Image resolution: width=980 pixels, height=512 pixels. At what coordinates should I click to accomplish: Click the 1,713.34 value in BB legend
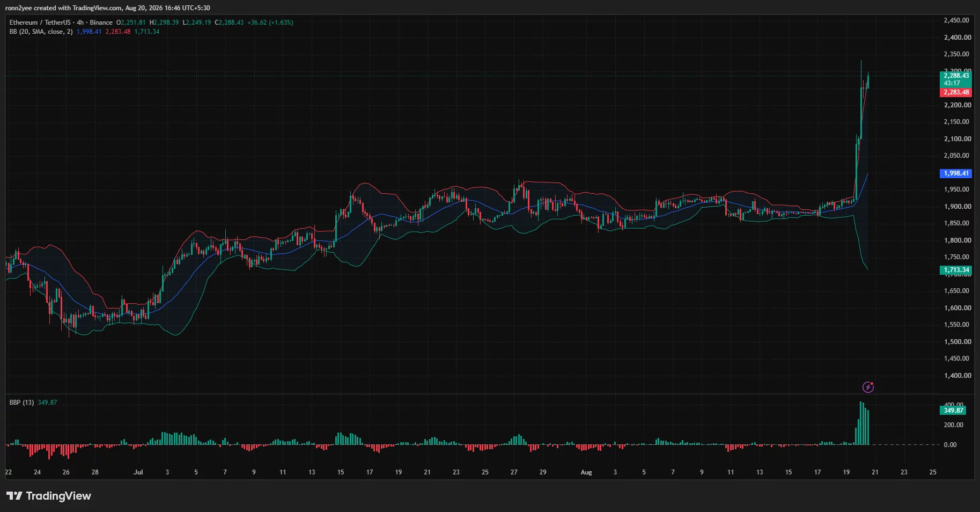[x=147, y=32]
